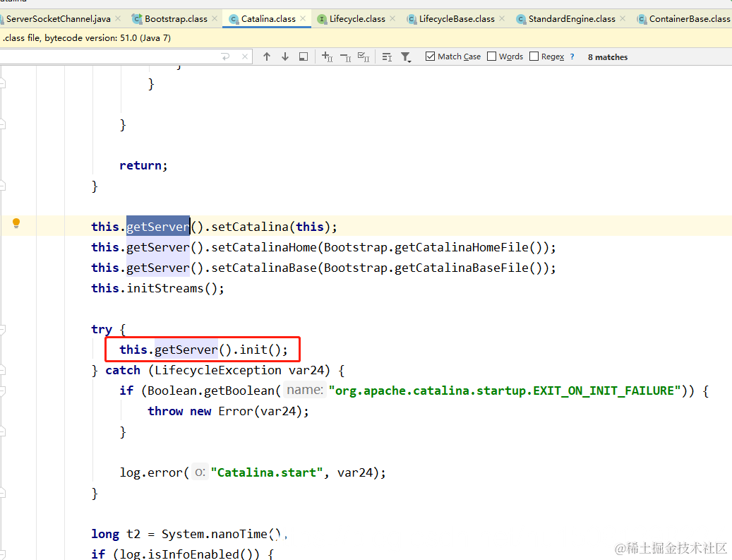The height and width of the screenshot is (560, 732).
Task: Close the StandardEngine.class tab
Action: coord(623,18)
